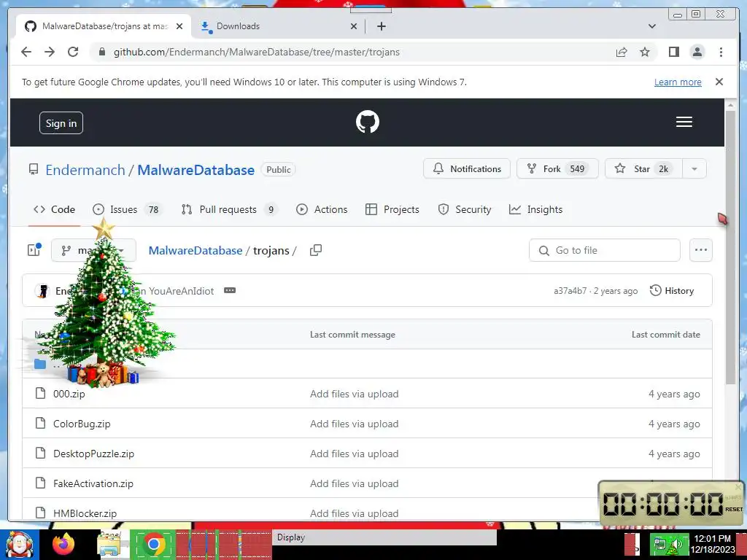Star the MalwareDatabase repository

coord(643,169)
